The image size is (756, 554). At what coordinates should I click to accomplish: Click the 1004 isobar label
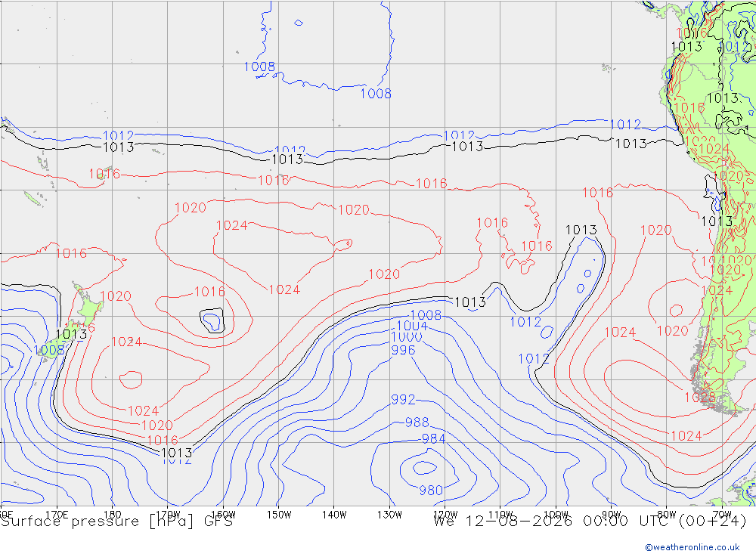tap(412, 327)
